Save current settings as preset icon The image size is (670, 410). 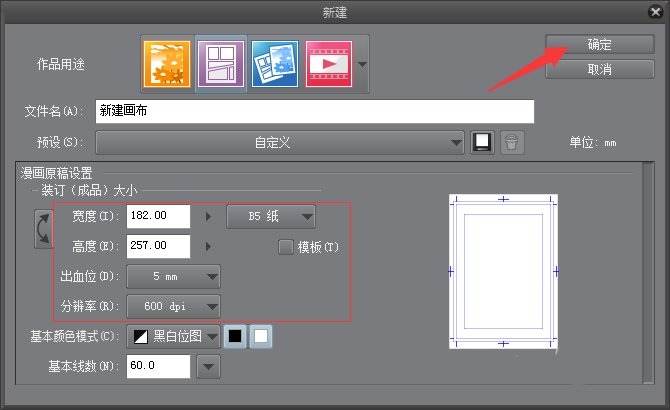pyautogui.click(x=482, y=142)
